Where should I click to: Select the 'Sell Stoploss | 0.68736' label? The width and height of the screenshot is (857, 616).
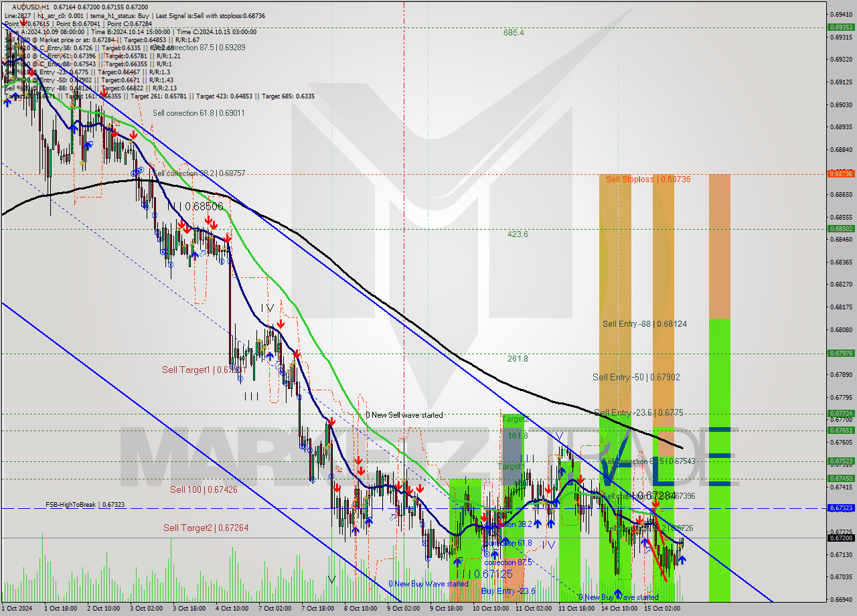tap(648, 179)
